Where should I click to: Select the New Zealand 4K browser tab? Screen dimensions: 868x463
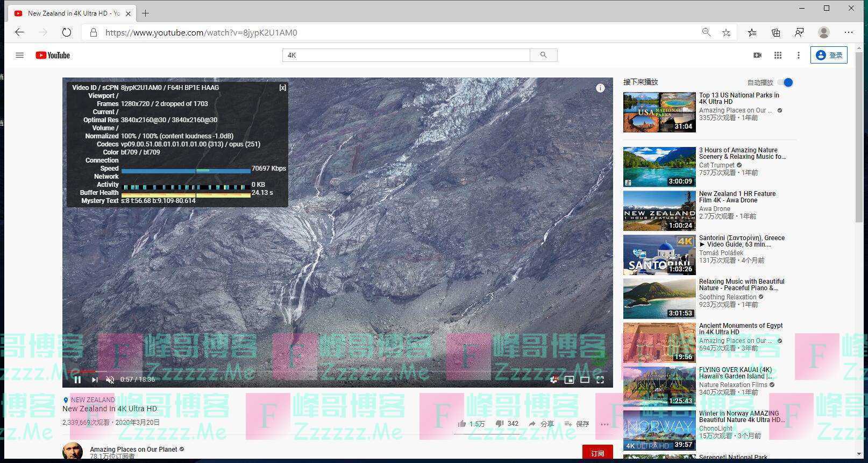click(69, 13)
